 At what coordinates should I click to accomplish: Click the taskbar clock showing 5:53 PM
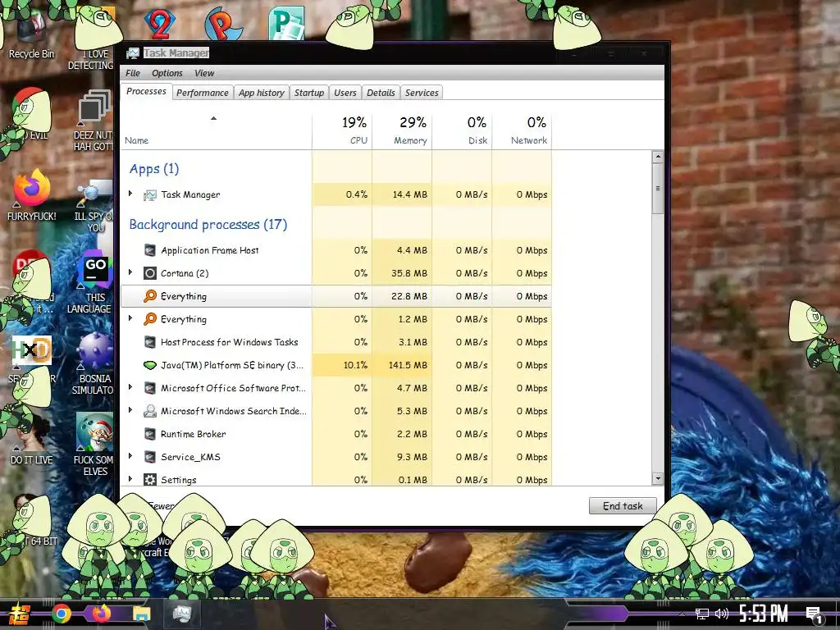coord(764,614)
